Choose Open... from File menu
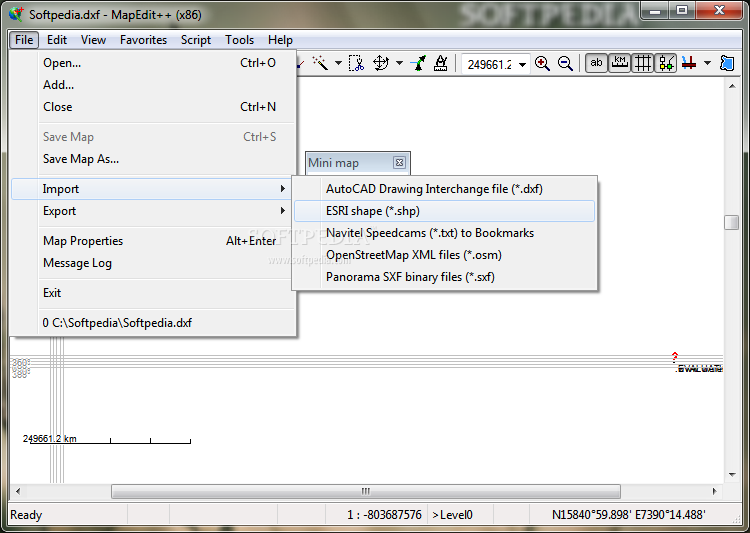The image size is (750, 533). point(153,63)
